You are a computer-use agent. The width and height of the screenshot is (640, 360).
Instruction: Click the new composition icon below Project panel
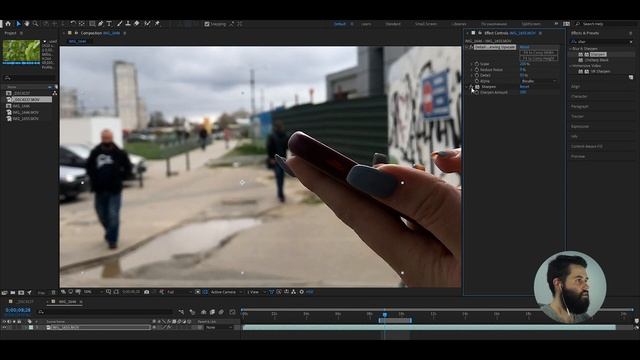[x=21, y=293]
